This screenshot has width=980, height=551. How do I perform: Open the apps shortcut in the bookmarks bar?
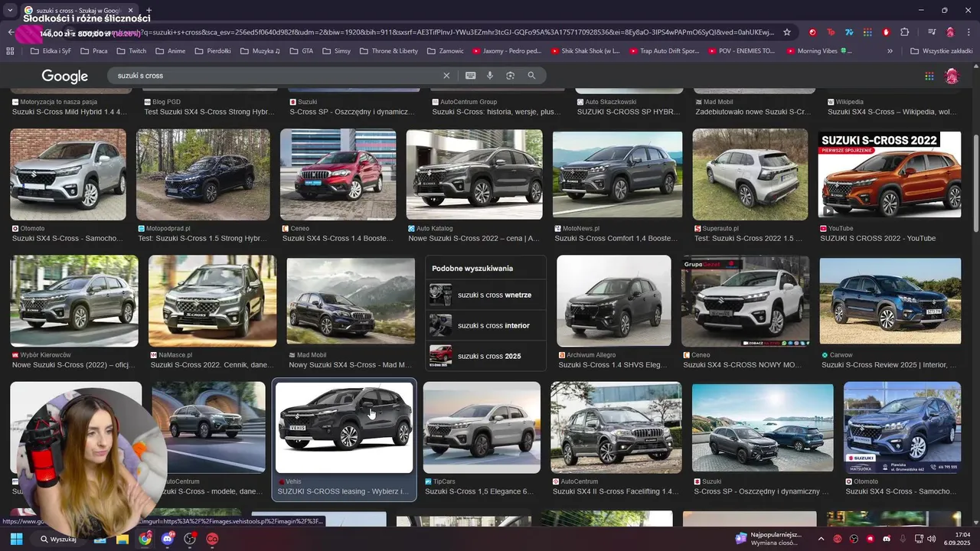10,51
